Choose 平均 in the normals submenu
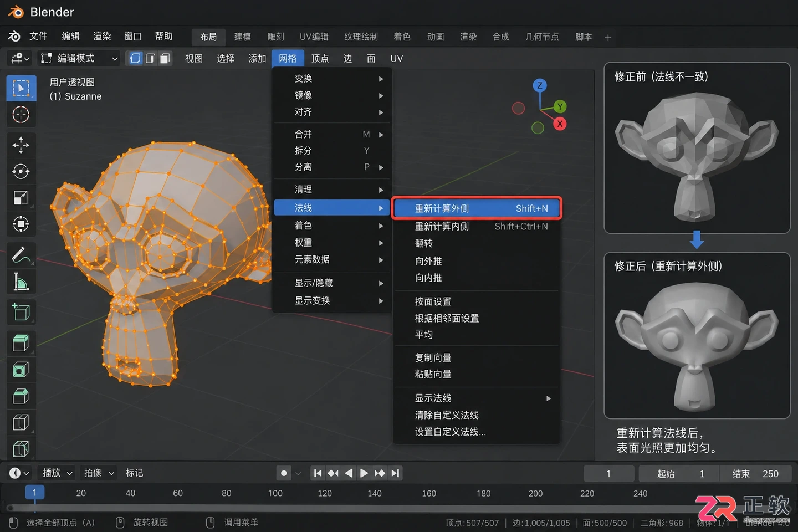 (477, 335)
